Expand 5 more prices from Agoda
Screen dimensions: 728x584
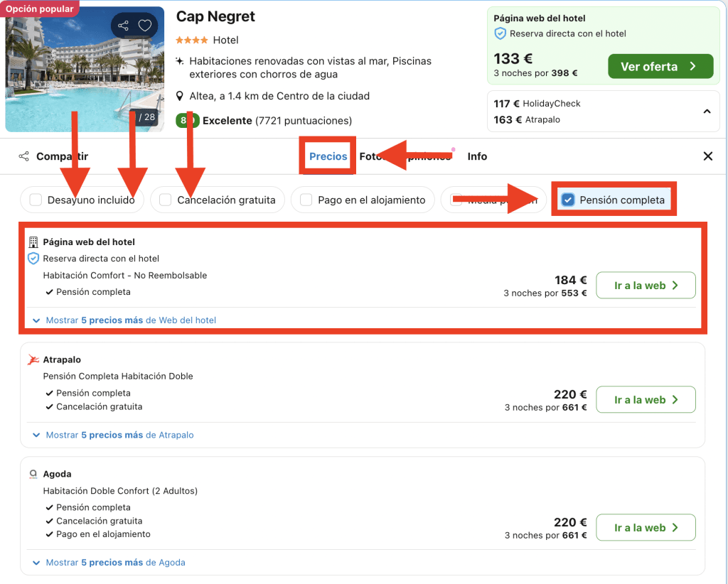click(x=109, y=563)
